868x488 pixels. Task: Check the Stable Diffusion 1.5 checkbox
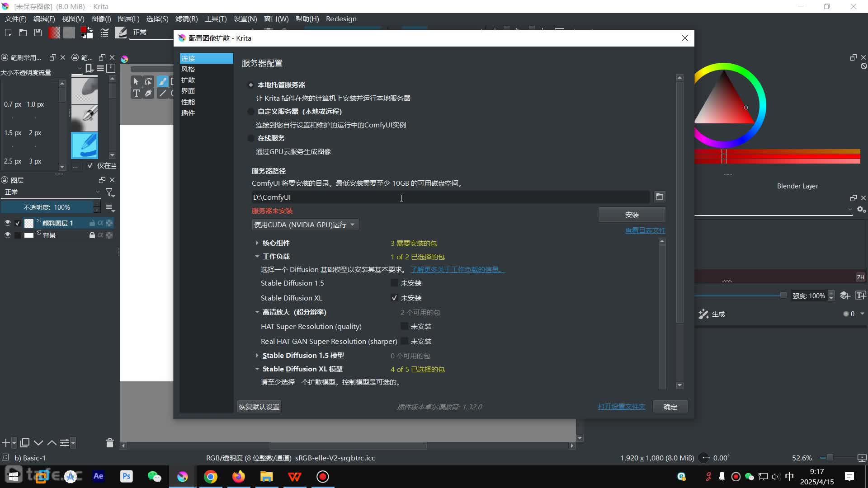(x=394, y=283)
